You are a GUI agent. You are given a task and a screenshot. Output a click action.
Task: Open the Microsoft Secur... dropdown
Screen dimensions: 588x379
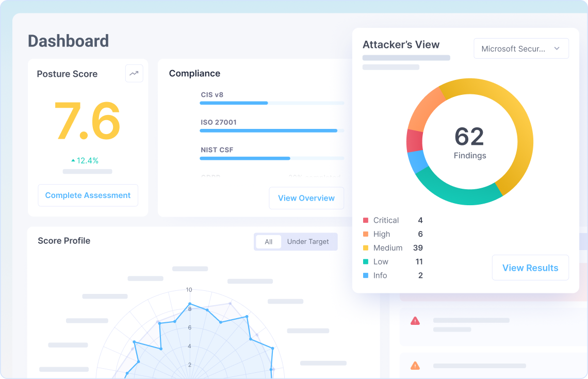click(520, 48)
